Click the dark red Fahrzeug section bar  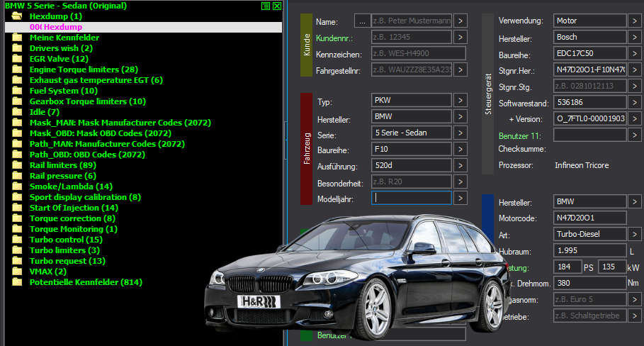pos(306,149)
